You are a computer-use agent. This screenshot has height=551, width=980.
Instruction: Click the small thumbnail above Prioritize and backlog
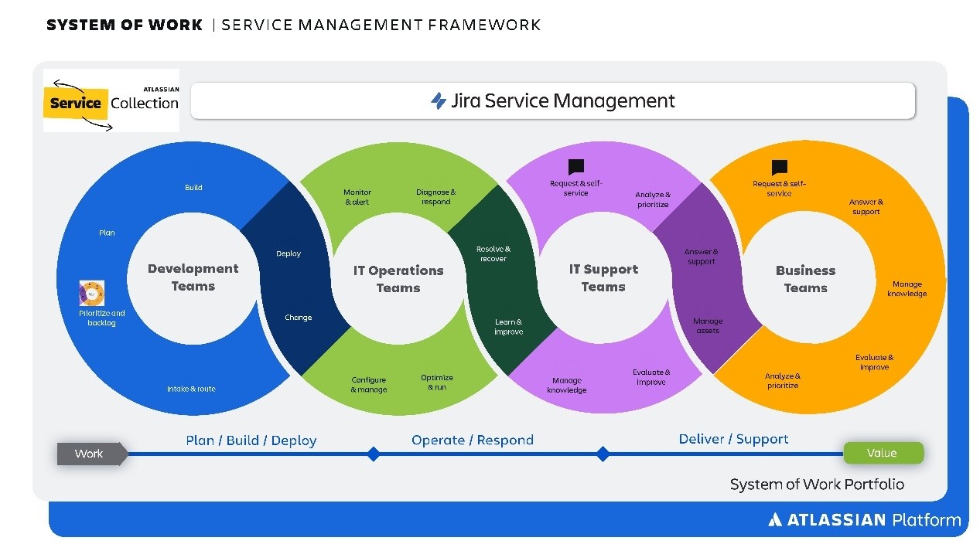pyautogui.click(x=91, y=294)
